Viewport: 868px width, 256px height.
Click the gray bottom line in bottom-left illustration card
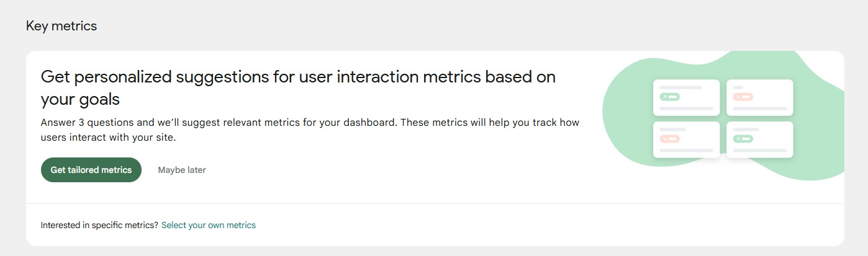point(686,150)
